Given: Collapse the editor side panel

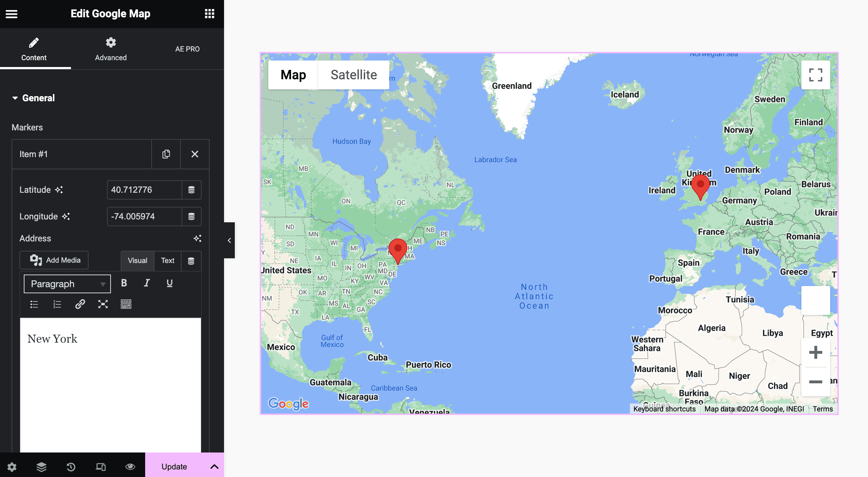Looking at the screenshot, I should coord(229,240).
